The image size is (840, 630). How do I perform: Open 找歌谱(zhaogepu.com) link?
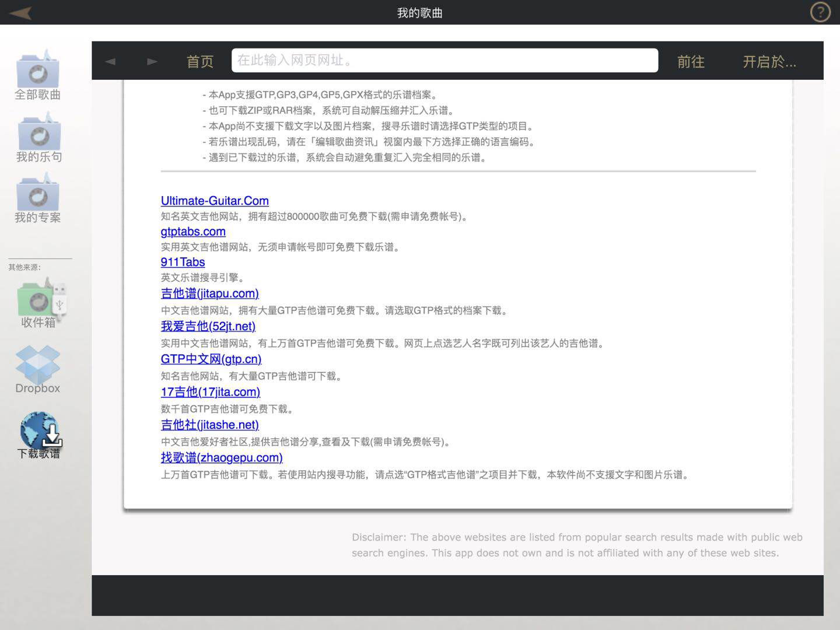[222, 458]
